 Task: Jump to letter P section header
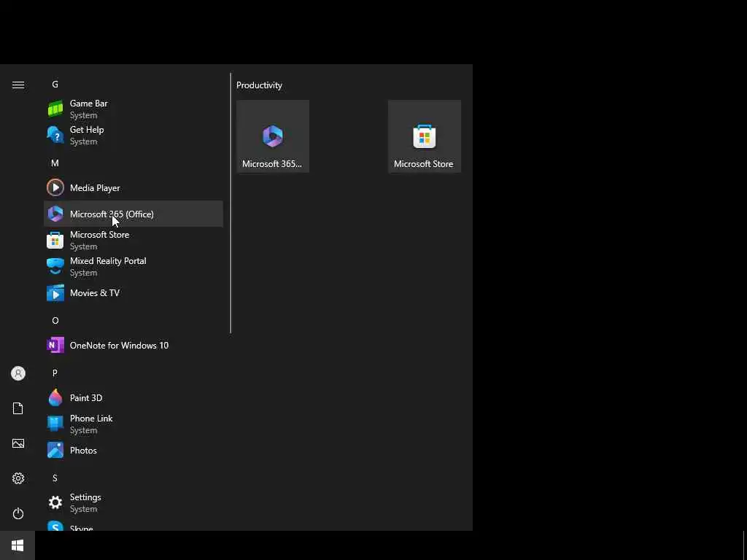coord(55,373)
